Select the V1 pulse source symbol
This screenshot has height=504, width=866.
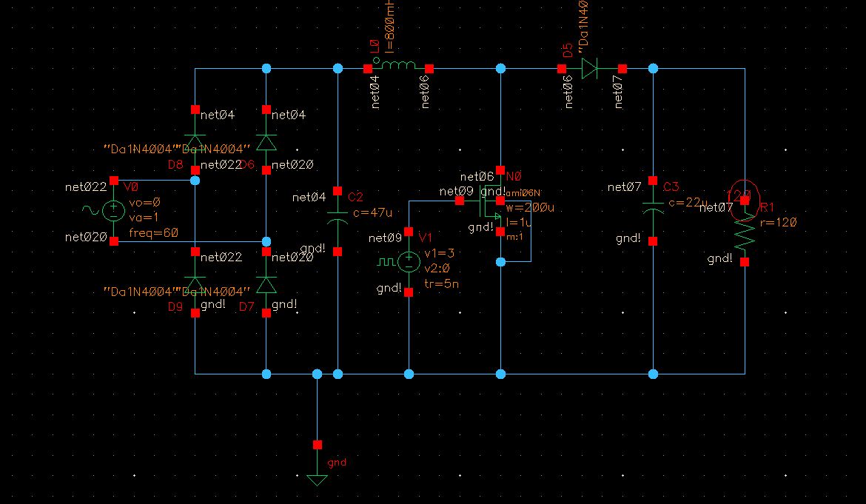409,262
